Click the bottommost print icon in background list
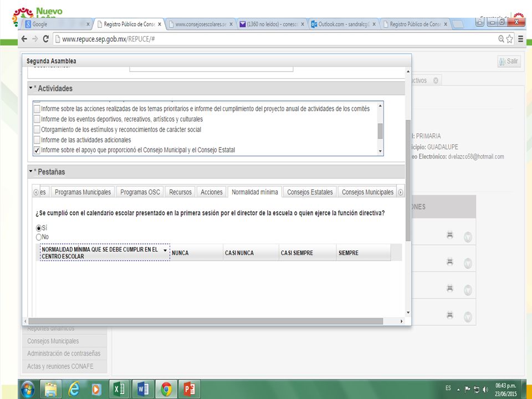 coord(450,315)
